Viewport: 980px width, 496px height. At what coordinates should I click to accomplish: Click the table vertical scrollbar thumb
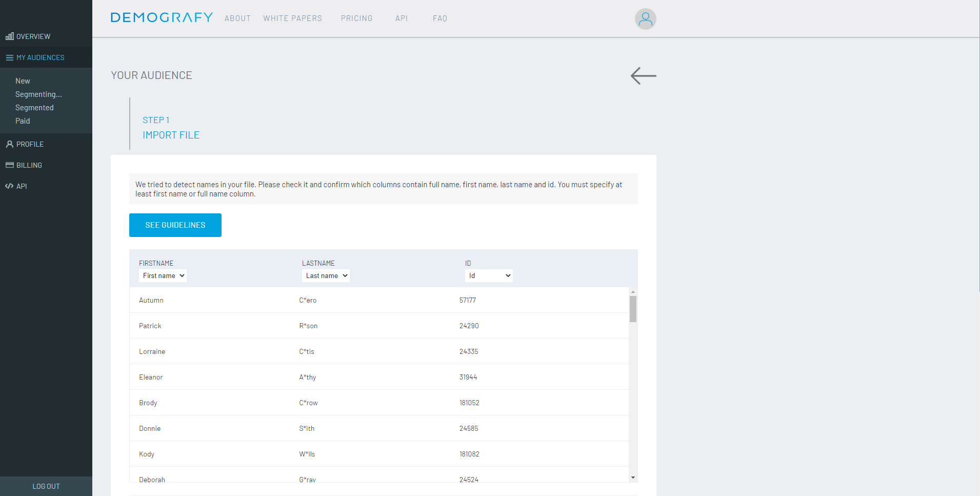pyautogui.click(x=633, y=309)
